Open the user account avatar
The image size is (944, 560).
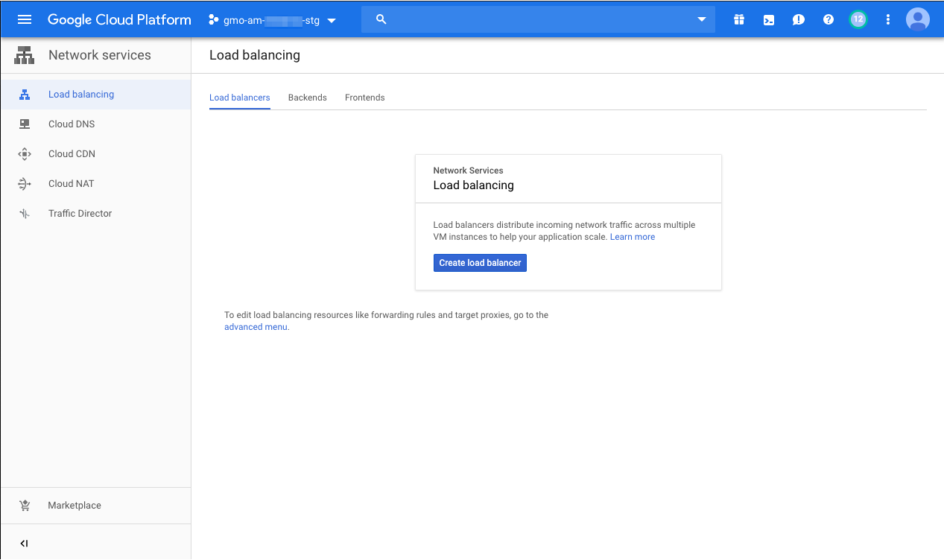917,20
